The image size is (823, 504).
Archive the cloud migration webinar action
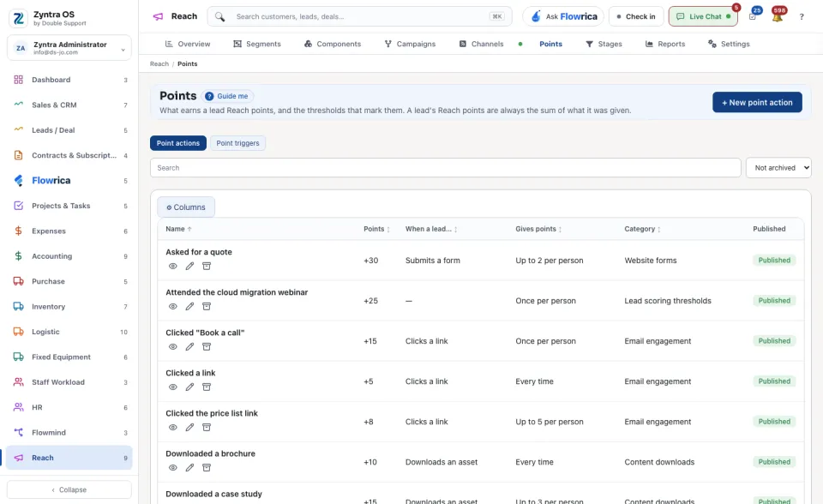point(207,307)
